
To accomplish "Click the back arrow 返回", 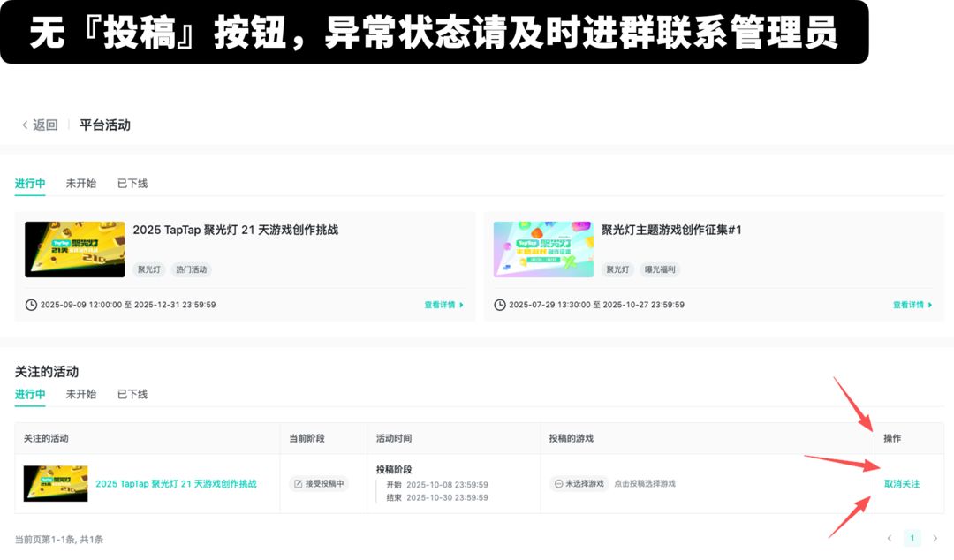I will click(x=40, y=125).
